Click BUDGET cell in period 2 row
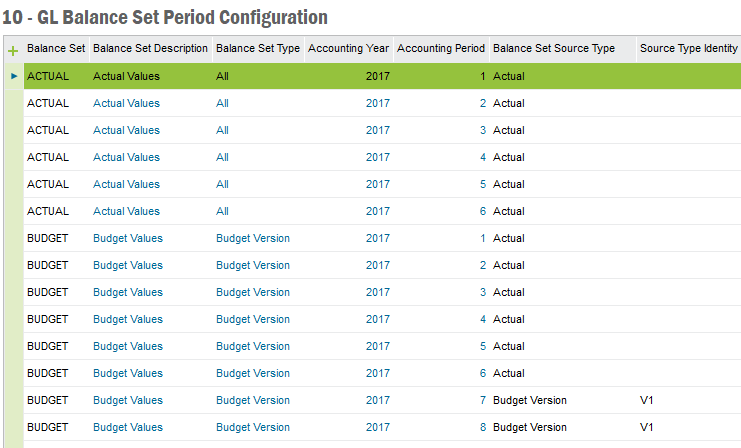Viewport: 741px width, 448px height. pyautogui.click(x=47, y=265)
